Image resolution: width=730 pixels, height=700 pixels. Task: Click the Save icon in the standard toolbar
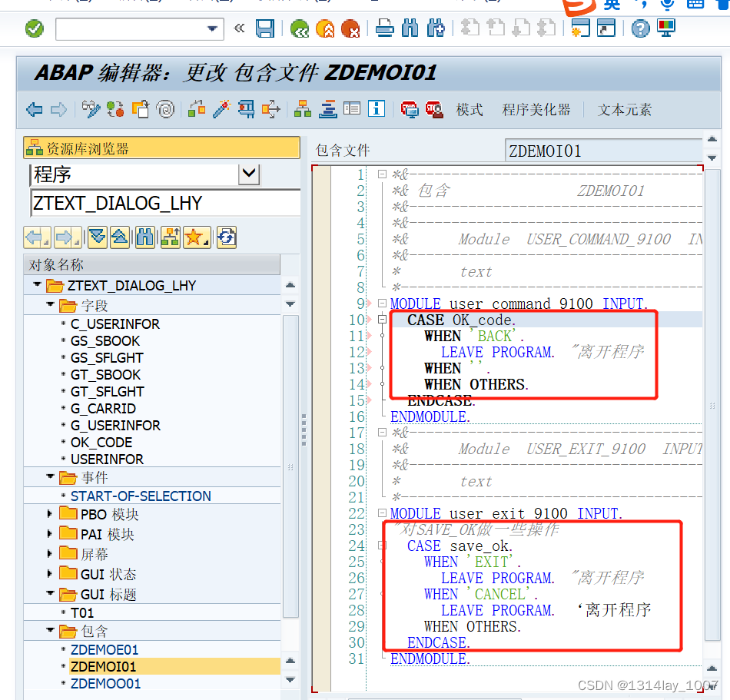[265, 28]
